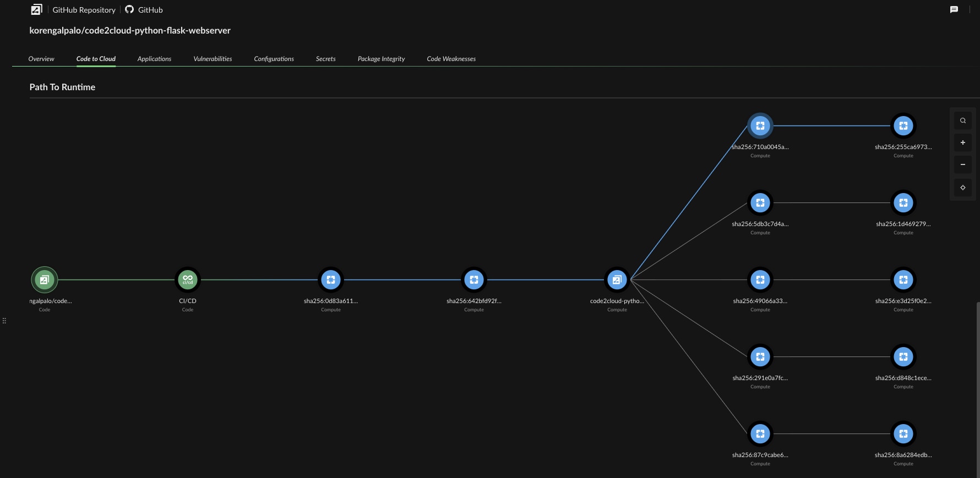The width and height of the screenshot is (980, 478).
Task: Select the CI/CD pipeline node
Action: (188, 280)
